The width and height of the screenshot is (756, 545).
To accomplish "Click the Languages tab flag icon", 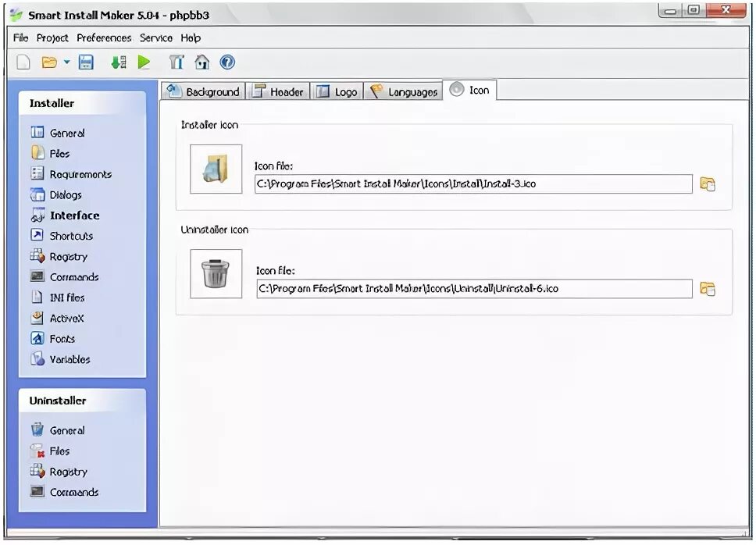I will (x=376, y=90).
